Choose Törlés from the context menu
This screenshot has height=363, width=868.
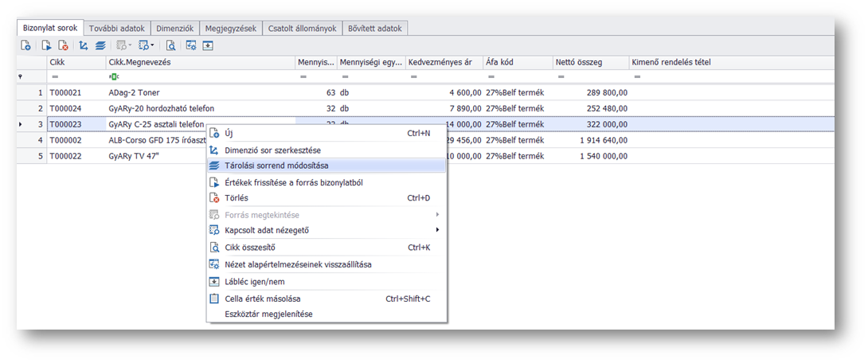tap(238, 198)
